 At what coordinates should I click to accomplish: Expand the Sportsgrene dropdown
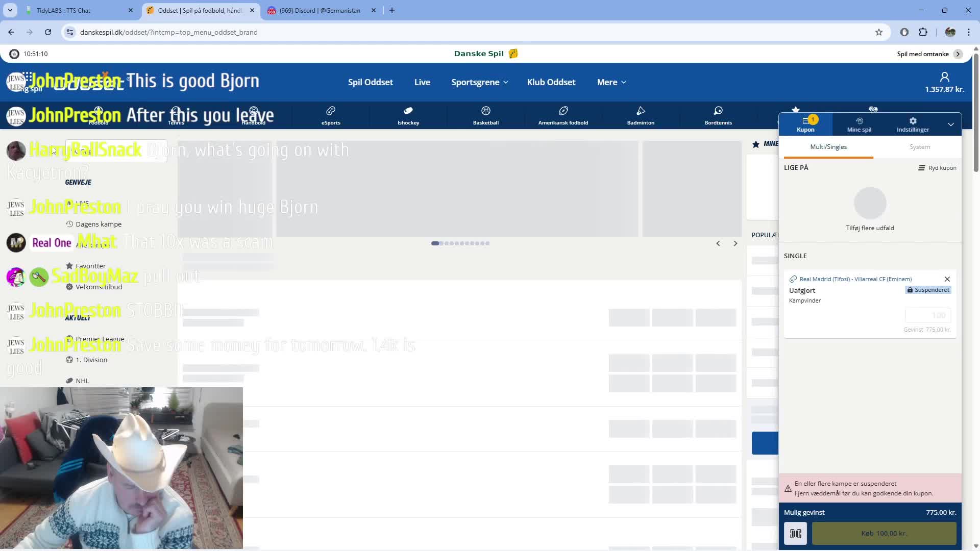480,82
